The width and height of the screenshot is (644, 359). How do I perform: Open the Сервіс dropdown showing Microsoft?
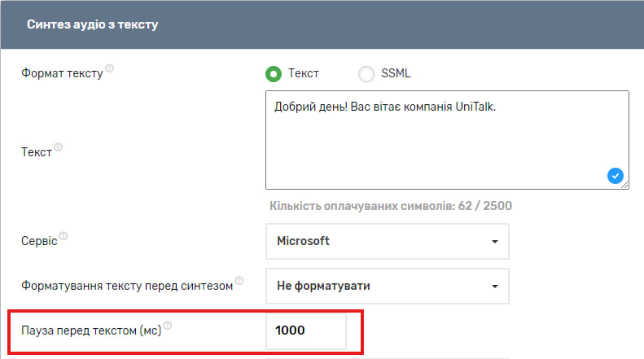click(388, 241)
